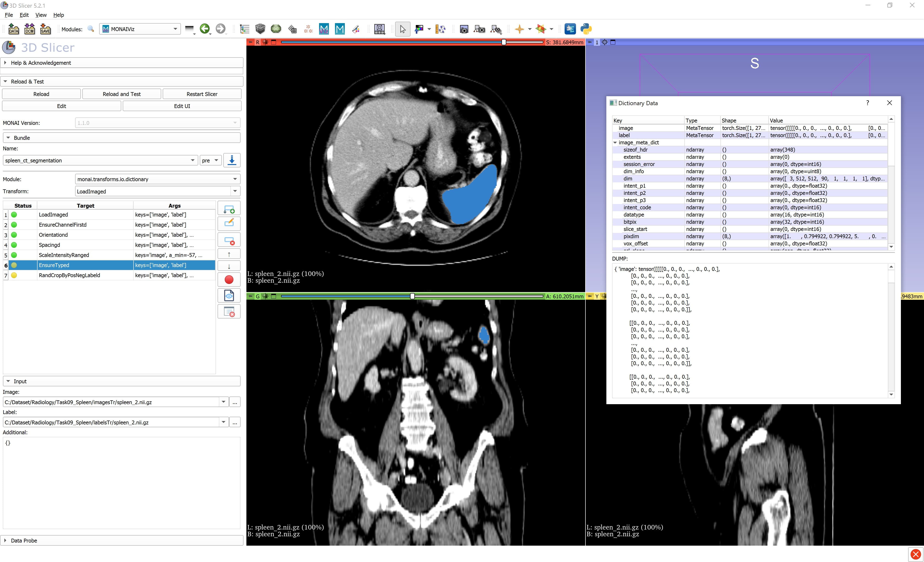The height and width of the screenshot is (562, 924).
Task: Toggle the pin icon in red slice view
Action: coord(250,42)
